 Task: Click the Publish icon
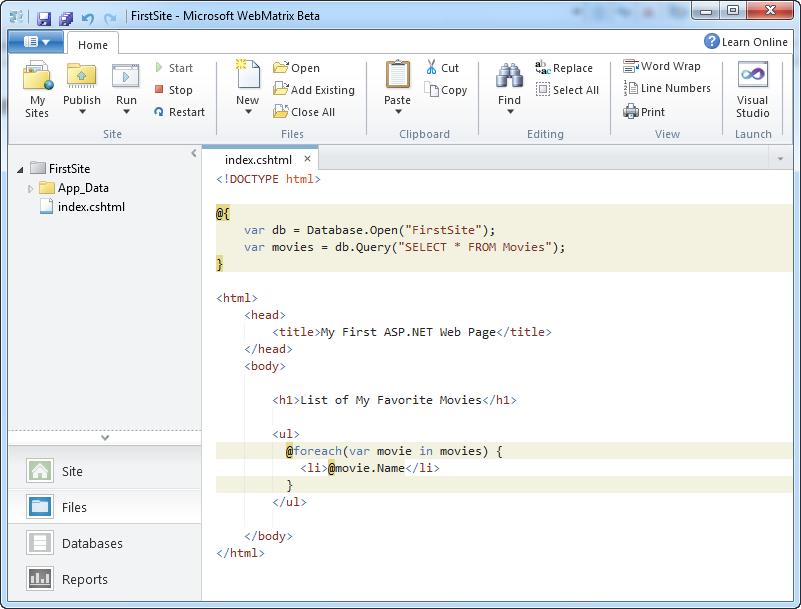82,77
